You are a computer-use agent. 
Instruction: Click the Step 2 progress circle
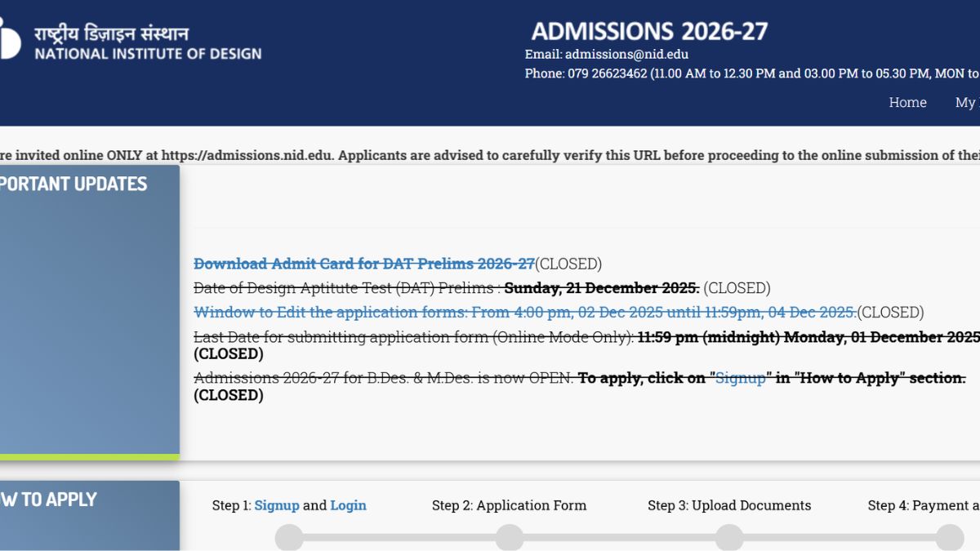tap(510, 538)
